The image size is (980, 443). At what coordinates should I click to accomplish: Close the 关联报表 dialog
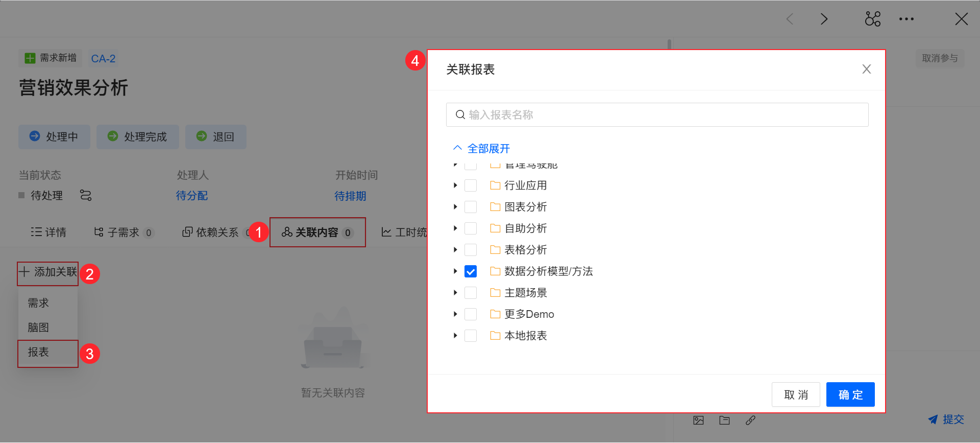coord(867,69)
